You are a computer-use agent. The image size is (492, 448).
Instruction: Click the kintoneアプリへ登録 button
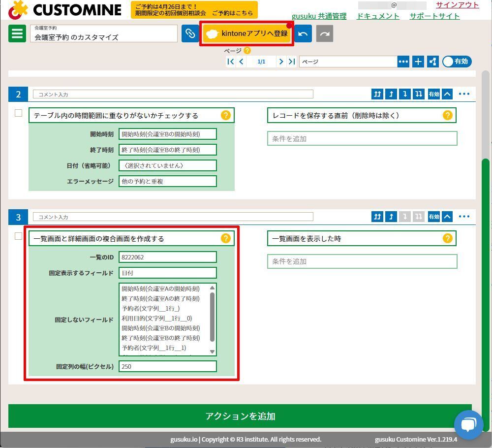point(246,33)
